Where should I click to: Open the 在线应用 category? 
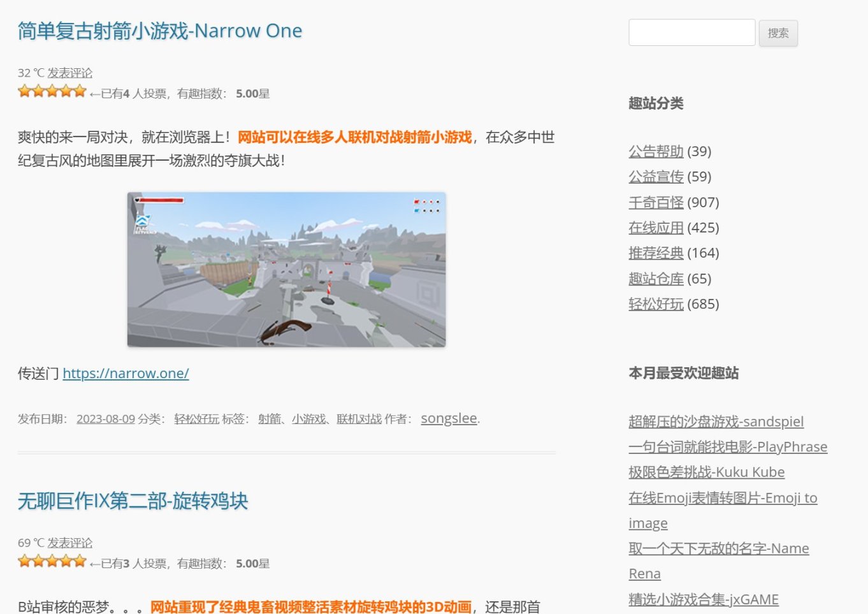(656, 228)
